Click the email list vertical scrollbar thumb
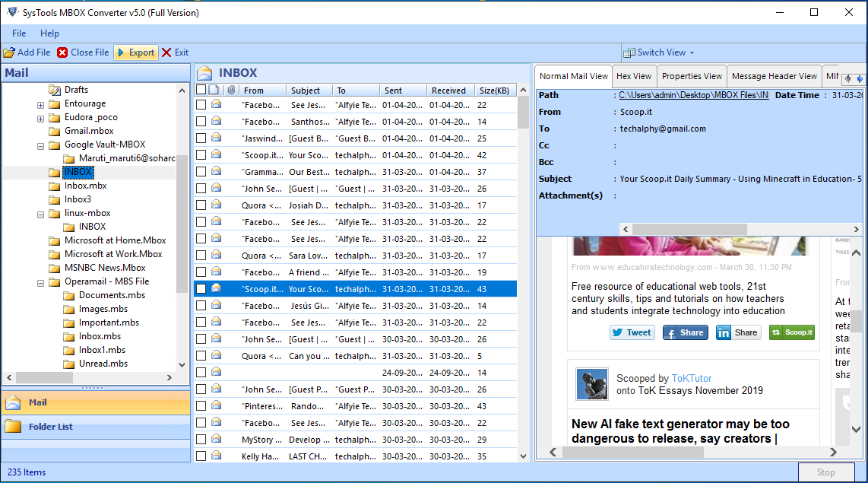 [523, 113]
